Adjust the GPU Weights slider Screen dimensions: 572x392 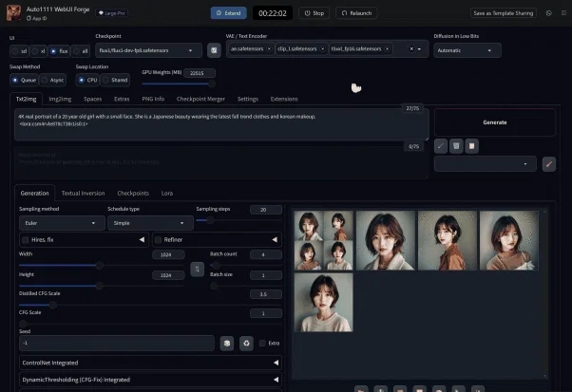click(x=179, y=84)
